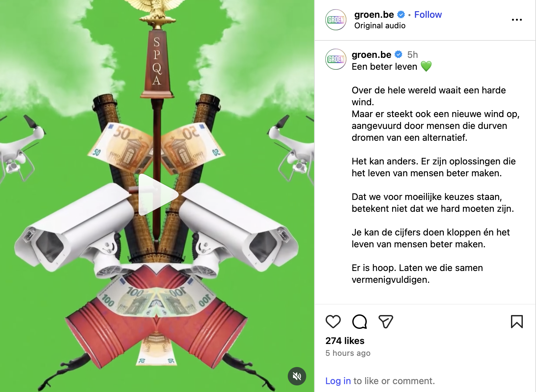The image size is (536, 392).
Task: Open the Log in link
Action: point(338,381)
